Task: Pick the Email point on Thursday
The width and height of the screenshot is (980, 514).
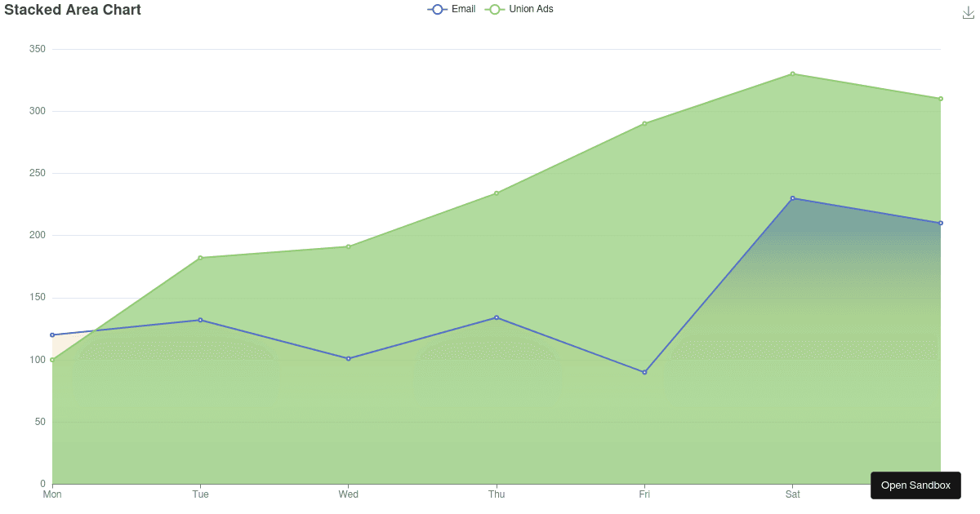Action: [497, 317]
